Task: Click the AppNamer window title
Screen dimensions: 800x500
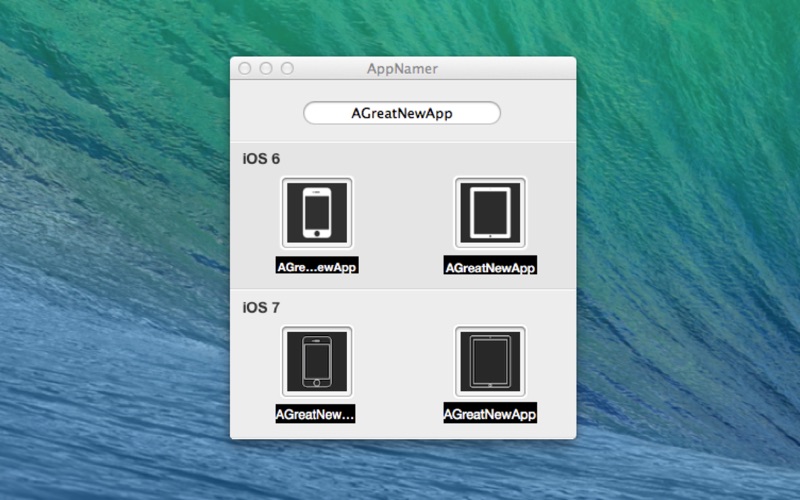Action: [x=403, y=68]
